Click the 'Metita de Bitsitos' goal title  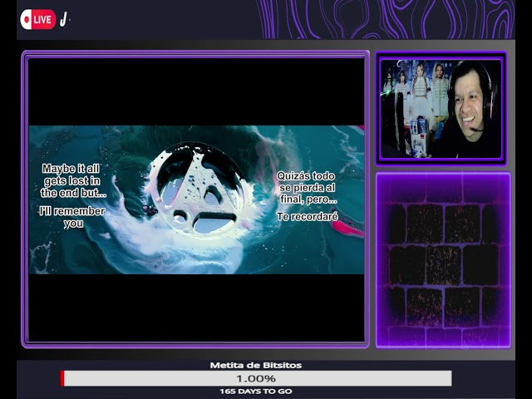[x=256, y=366]
